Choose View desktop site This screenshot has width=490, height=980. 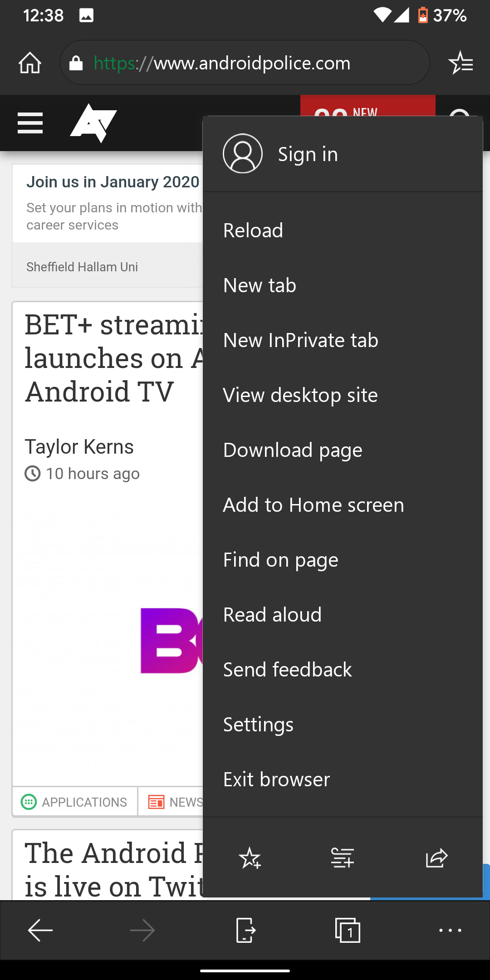pos(300,395)
